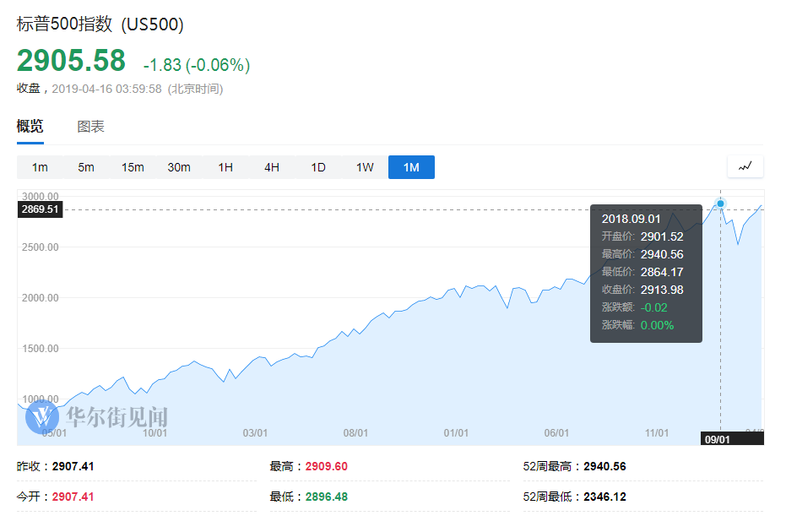Click the 08/01 x-axis date label
The height and width of the screenshot is (532, 786).
(355, 432)
